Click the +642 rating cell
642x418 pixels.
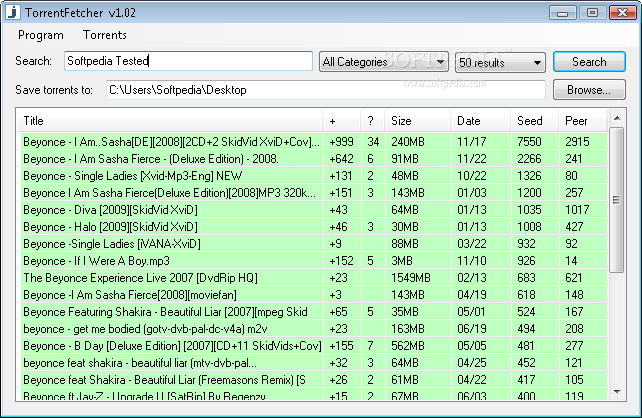click(x=341, y=159)
